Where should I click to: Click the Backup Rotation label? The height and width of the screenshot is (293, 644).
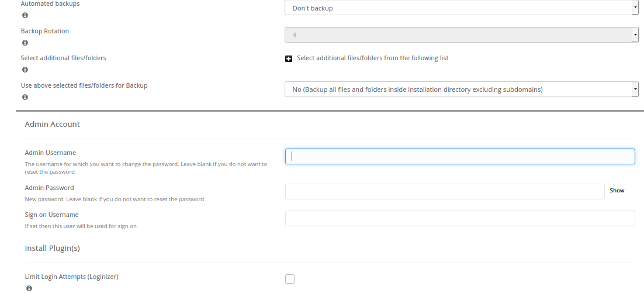(x=45, y=31)
